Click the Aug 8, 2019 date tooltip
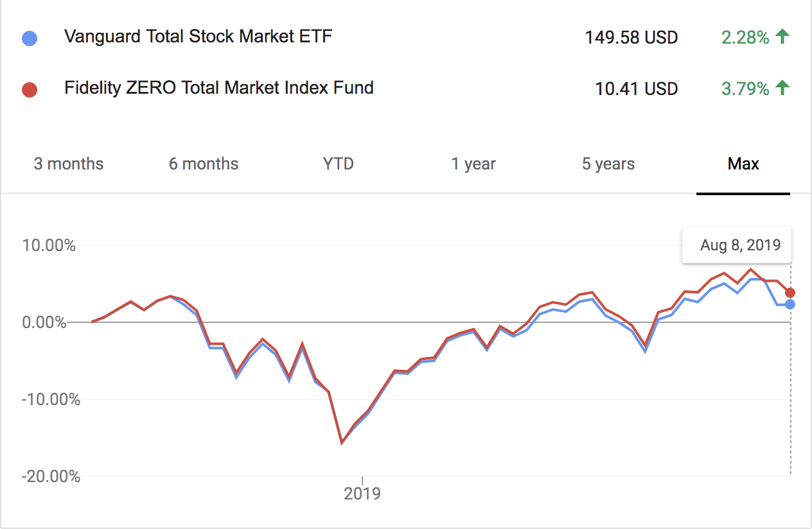 coord(737,245)
